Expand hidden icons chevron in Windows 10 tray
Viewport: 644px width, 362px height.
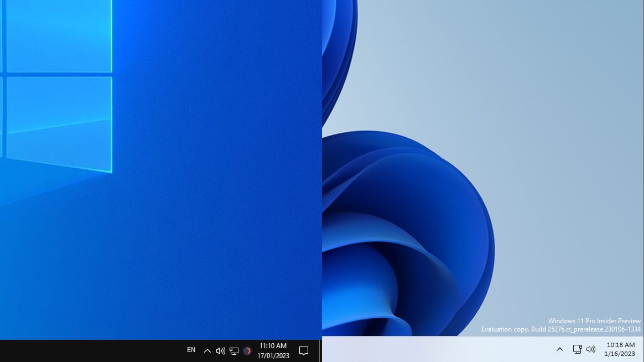207,351
